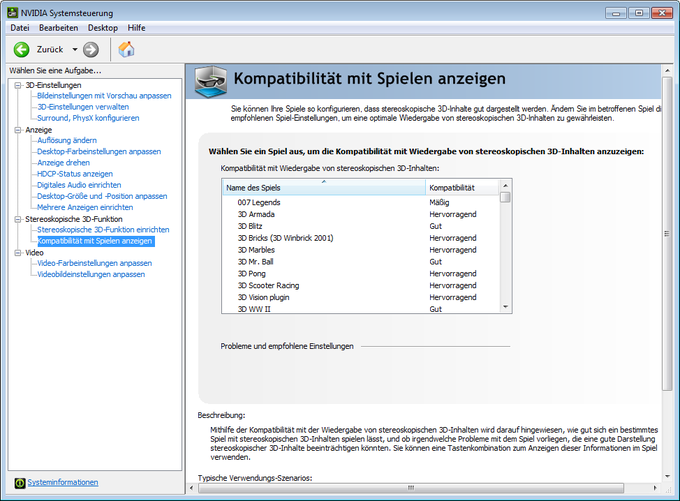Collapse the Video tree node

tap(18, 253)
